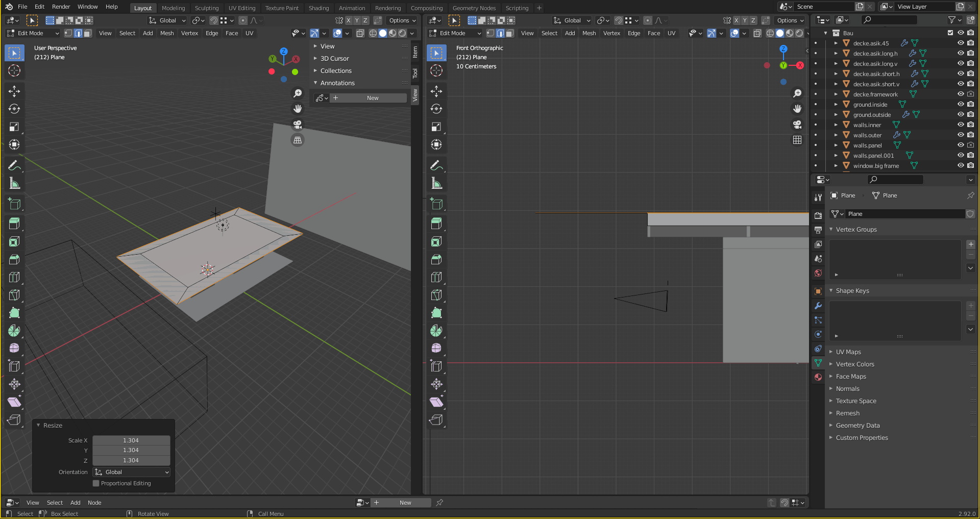Enable the Proportional Editing checkbox
The width and height of the screenshot is (980, 519).
point(96,483)
